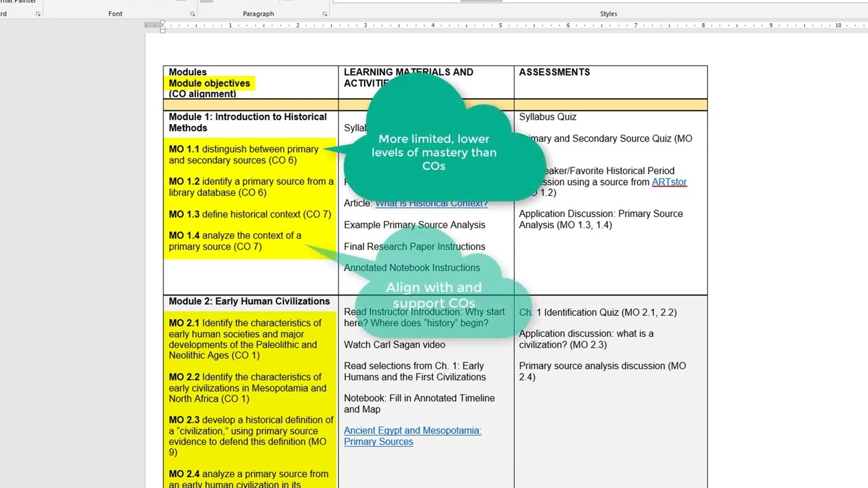Image resolution: width=868 pixels, height=488 pixels.
Task: Open Ancient Egypt and Mesopotamia Primary Sources link
Action: [x=412, y=436]
